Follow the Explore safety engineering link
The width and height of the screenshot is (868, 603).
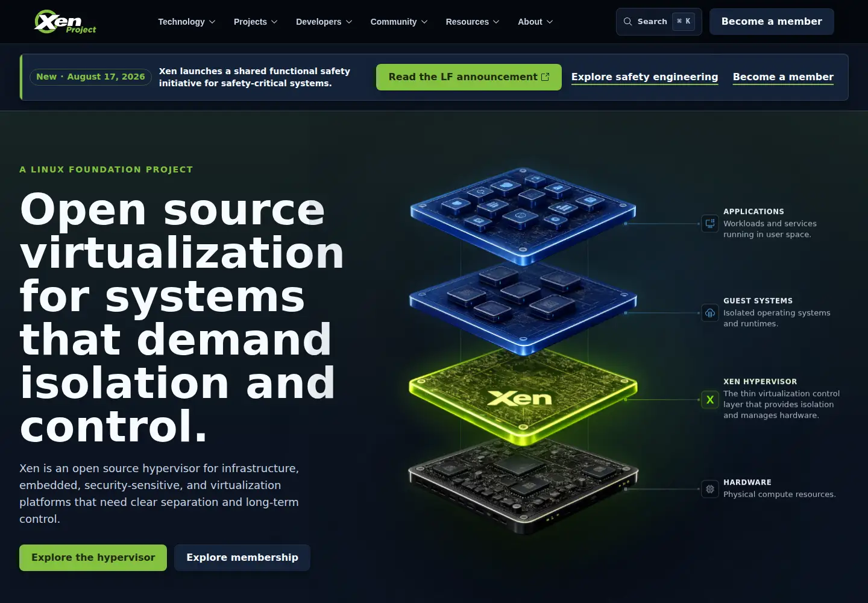645,77
